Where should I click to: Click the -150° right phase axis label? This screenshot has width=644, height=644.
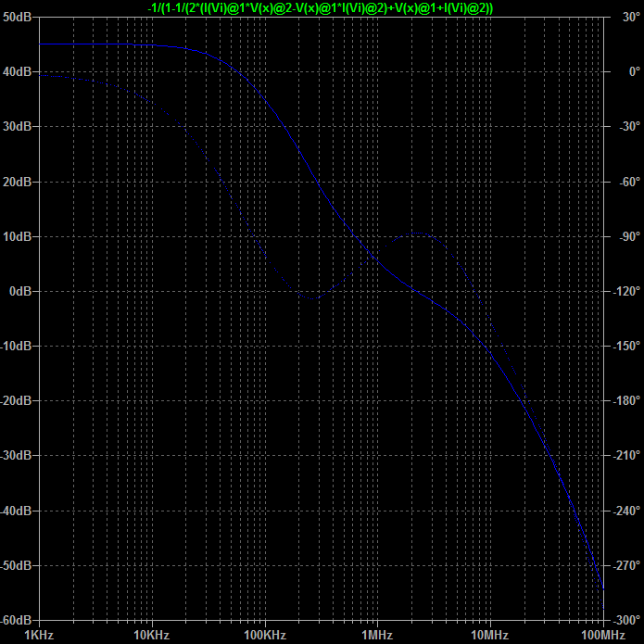pos(626,346)
